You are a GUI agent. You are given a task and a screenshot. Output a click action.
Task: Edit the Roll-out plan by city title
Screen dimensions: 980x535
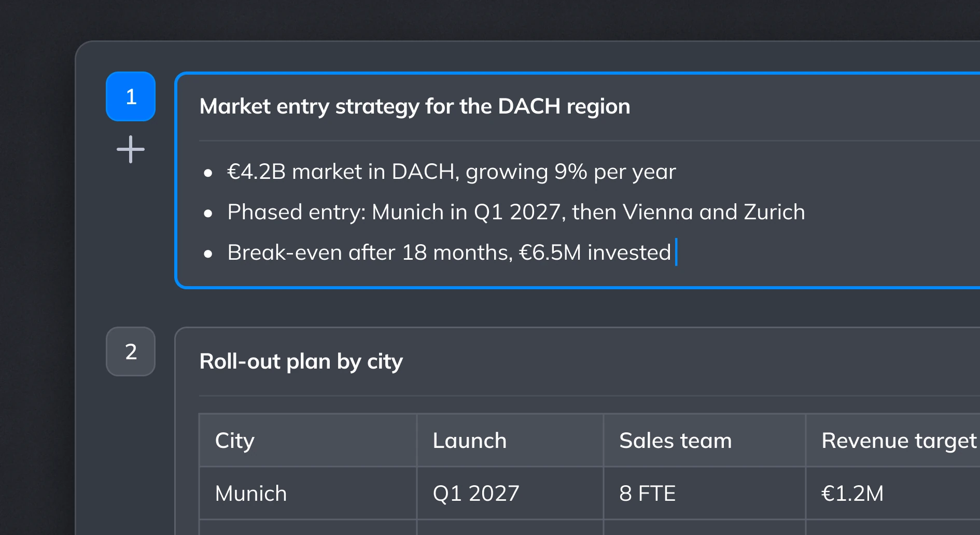point(301,361)
